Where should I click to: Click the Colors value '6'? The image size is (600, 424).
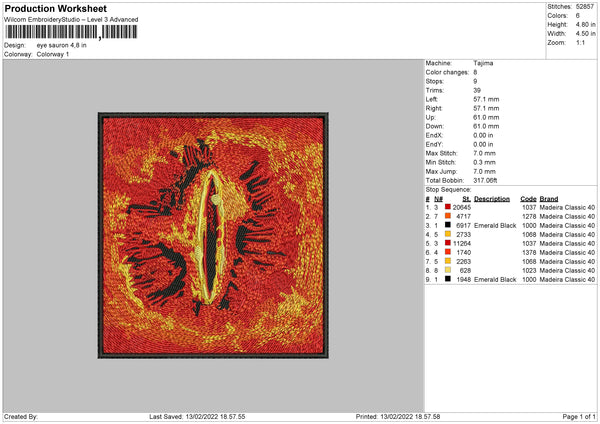point(577,16)
